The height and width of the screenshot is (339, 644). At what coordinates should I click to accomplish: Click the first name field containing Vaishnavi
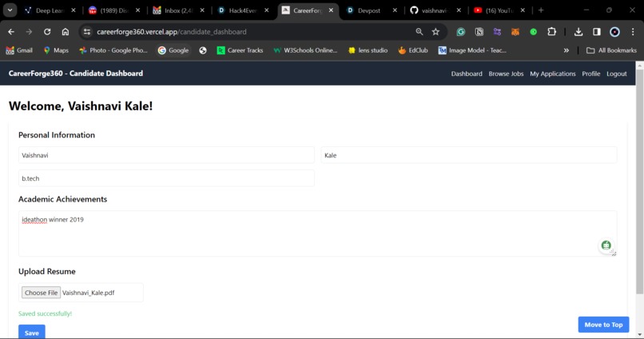pos(166,155)
